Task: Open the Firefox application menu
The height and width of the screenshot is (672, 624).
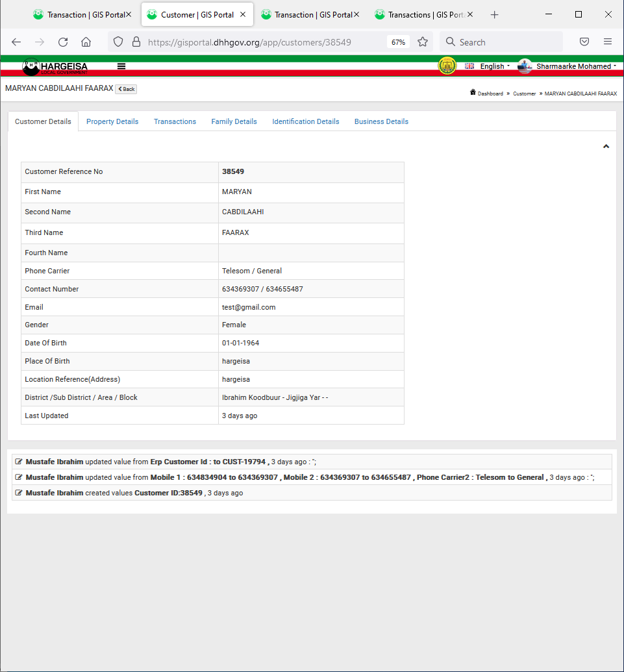Action: tap(608, 42)
